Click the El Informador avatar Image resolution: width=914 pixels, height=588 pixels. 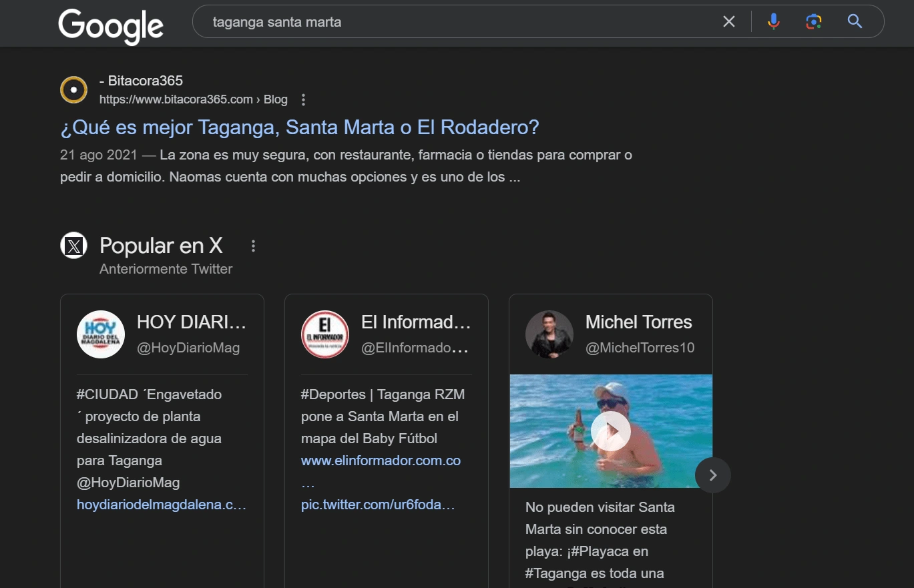tap(325, 334)
